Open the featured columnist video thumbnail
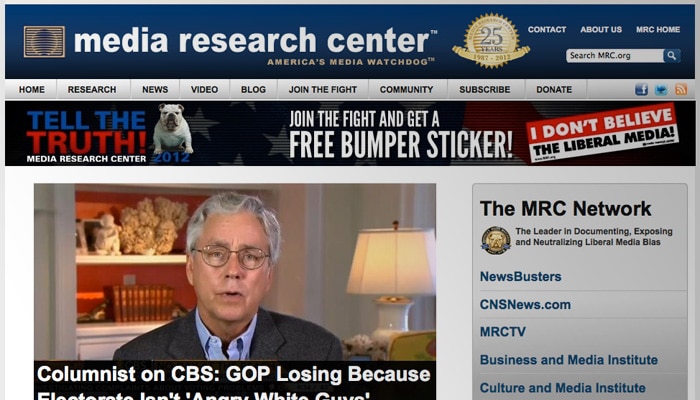Screen dimensions: 700x400 [235, 271]
